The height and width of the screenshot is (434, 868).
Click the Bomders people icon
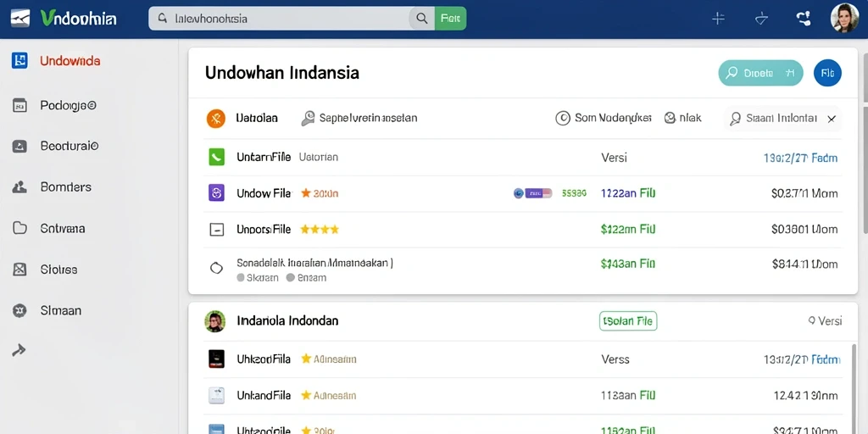click(x=20, y=187)
